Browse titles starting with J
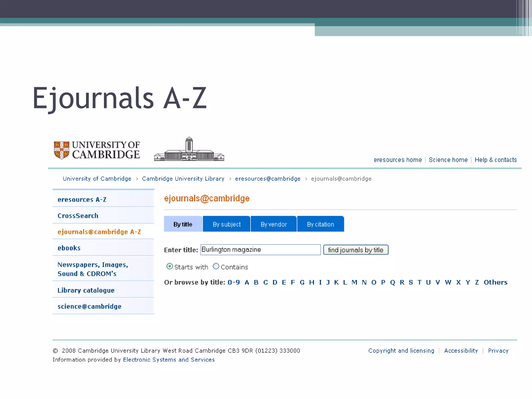This screenshot has height=399, width=532. point(328,282)
